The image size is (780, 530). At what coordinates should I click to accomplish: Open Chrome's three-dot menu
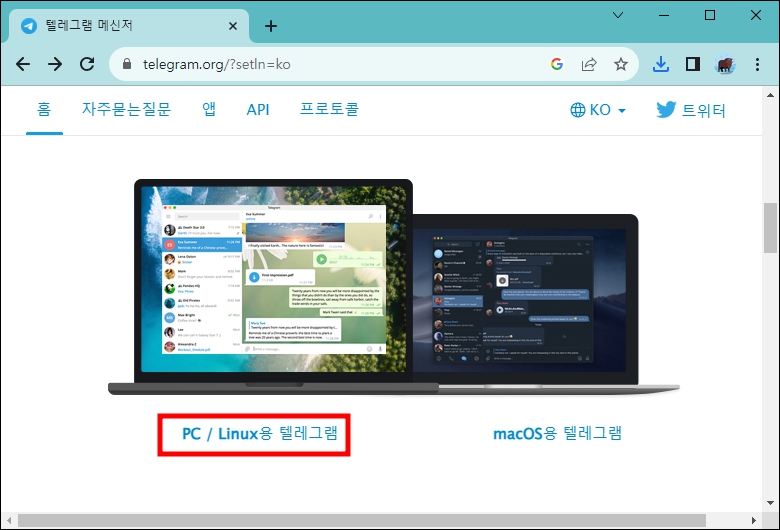(x=757, y=64)
